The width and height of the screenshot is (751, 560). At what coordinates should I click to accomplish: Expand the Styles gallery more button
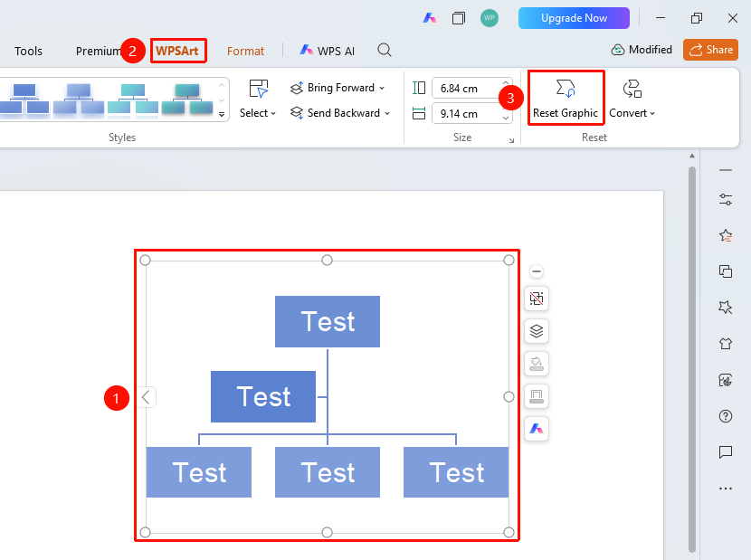point(222,115)
